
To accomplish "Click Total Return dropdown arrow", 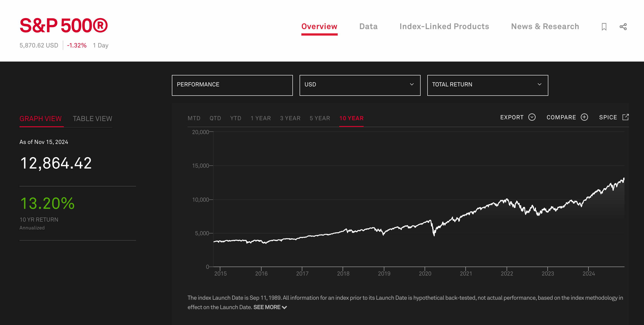I will (x=539, y=84).
